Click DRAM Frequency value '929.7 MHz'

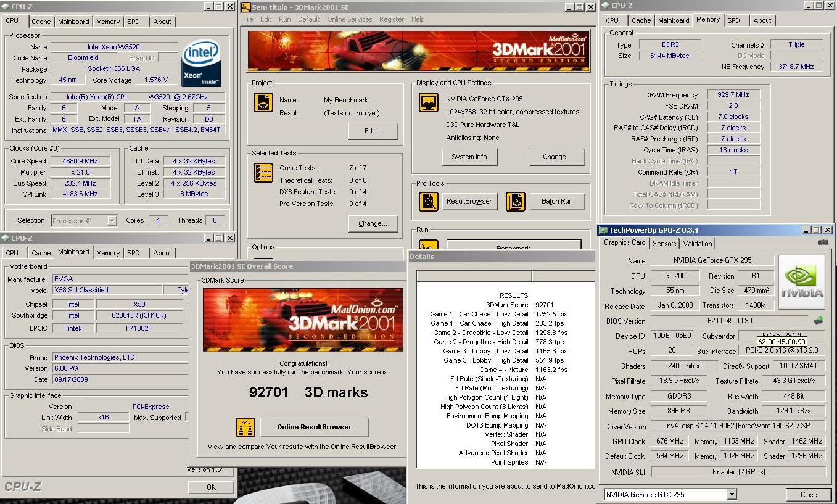pos(733,94)
